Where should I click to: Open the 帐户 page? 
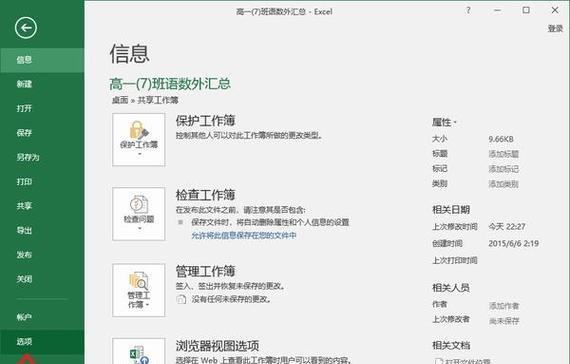(x=42, y=317)
